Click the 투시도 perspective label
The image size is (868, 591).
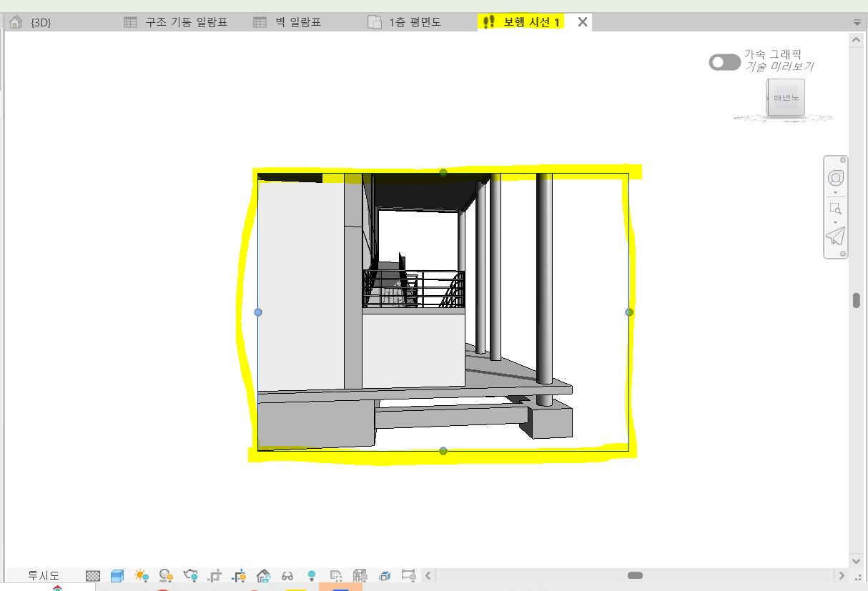coord(44,575)
